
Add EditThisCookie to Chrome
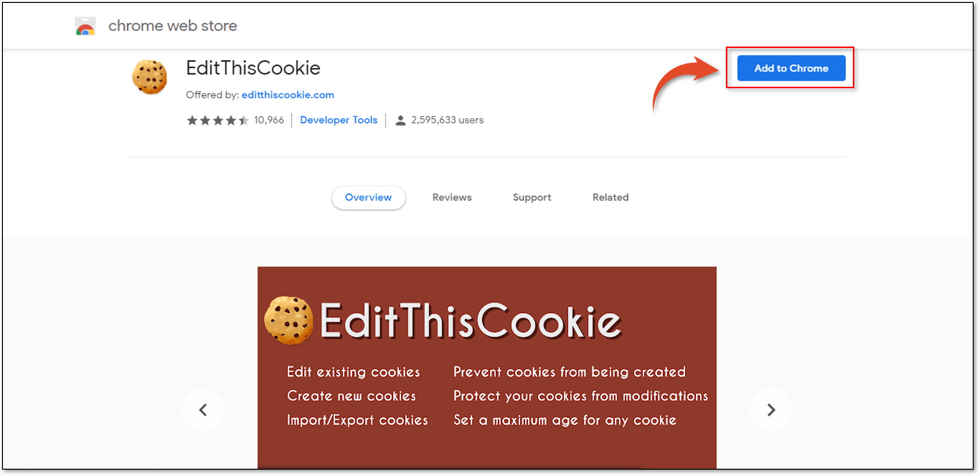coord(791,68)
